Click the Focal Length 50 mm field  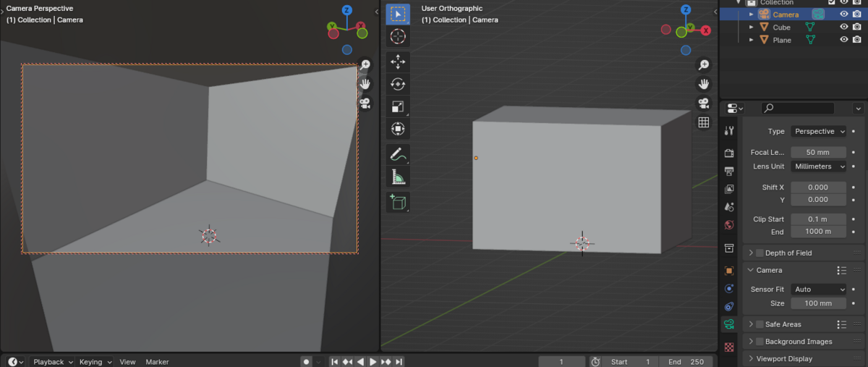818,153
